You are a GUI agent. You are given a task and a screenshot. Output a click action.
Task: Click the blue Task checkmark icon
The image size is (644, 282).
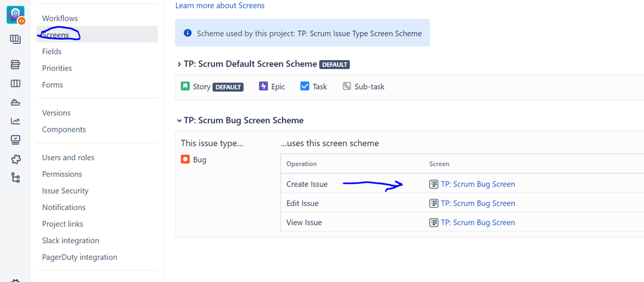(x=305, y=86)
